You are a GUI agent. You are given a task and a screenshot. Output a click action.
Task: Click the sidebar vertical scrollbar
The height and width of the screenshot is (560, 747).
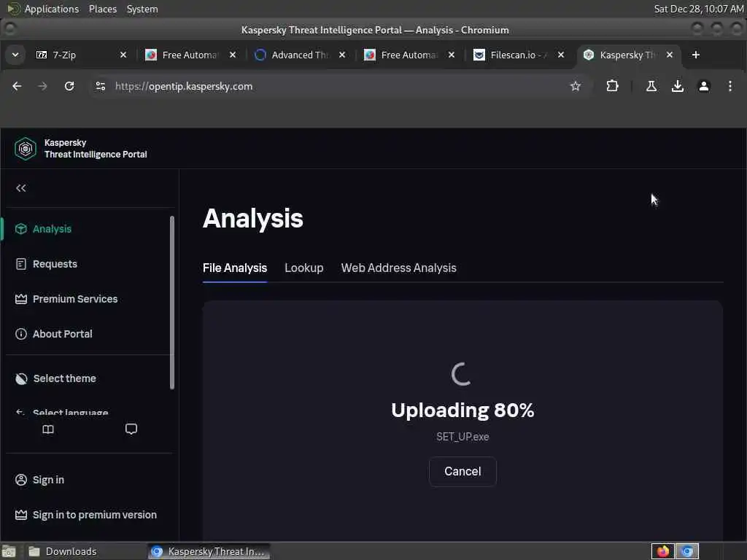coord(172,303)
